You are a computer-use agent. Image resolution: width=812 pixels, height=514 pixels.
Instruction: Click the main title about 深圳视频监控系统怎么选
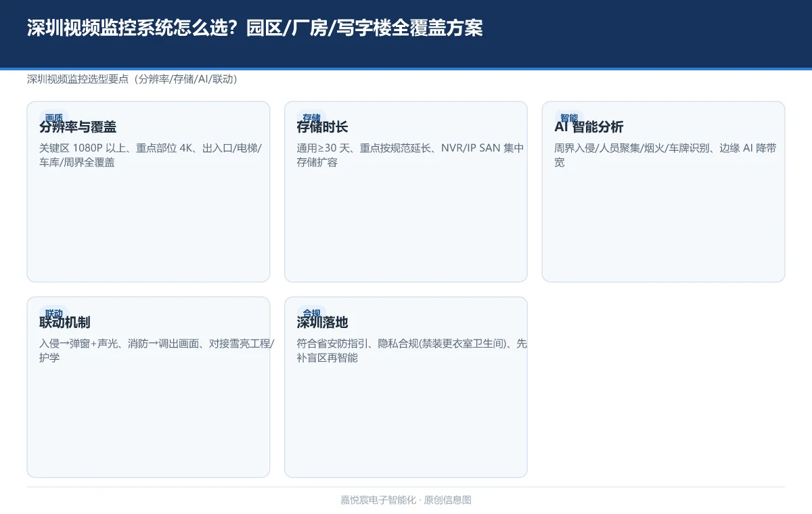tap(255, 28)
